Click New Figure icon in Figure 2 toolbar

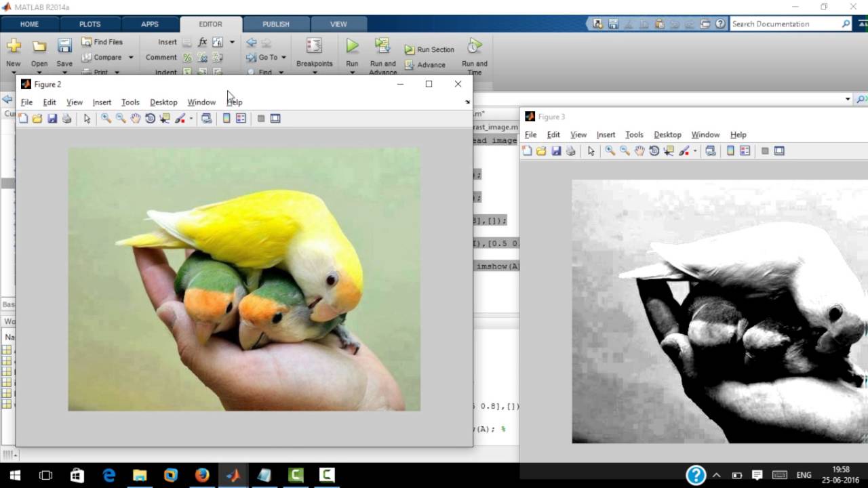(x=23, y=119)
